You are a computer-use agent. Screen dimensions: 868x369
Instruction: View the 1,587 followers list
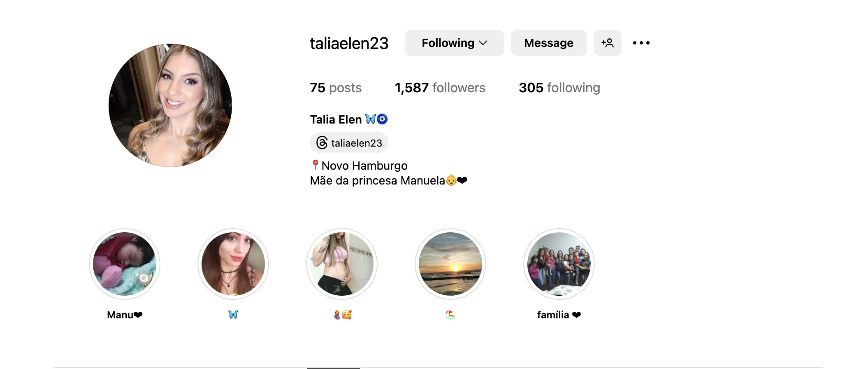tap(440, 88)
